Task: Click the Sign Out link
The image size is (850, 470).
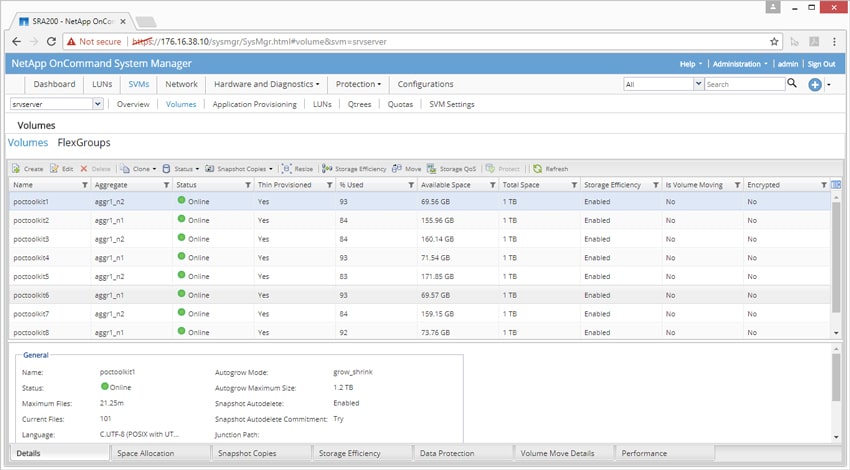Action: point(821,64)
